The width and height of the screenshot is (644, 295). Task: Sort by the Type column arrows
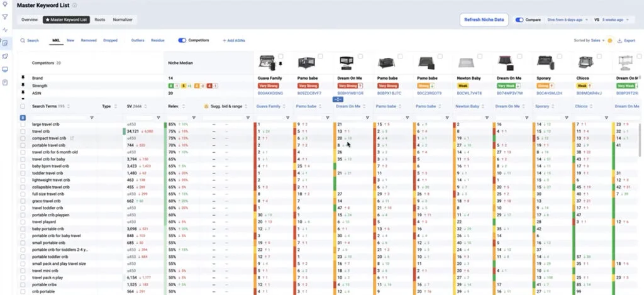point(116,106)
